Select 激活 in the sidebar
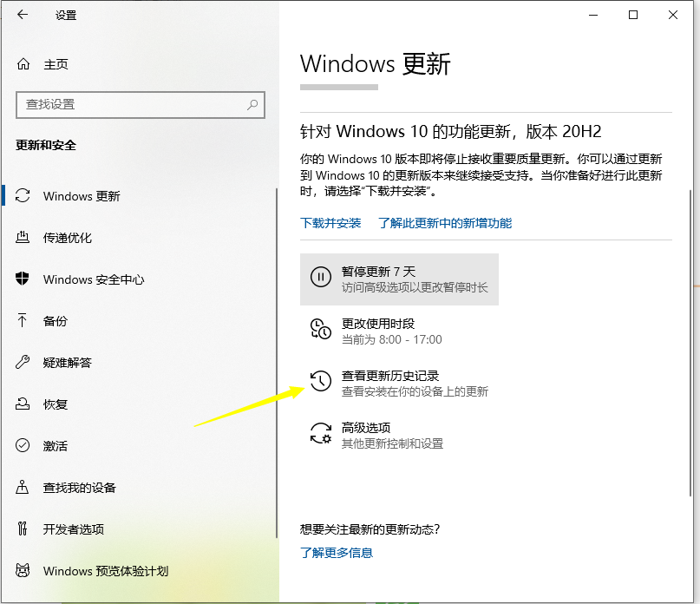The height and width of the screenshot is (604, 700). click(24, 446)
